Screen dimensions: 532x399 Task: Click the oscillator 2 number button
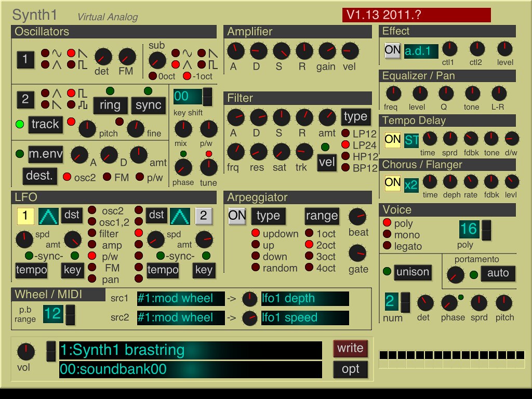25,99
